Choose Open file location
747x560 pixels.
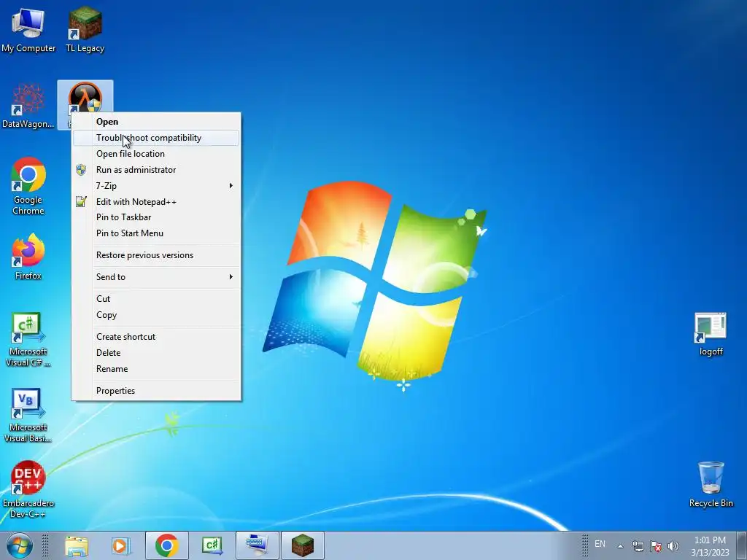tap(156, 154)
